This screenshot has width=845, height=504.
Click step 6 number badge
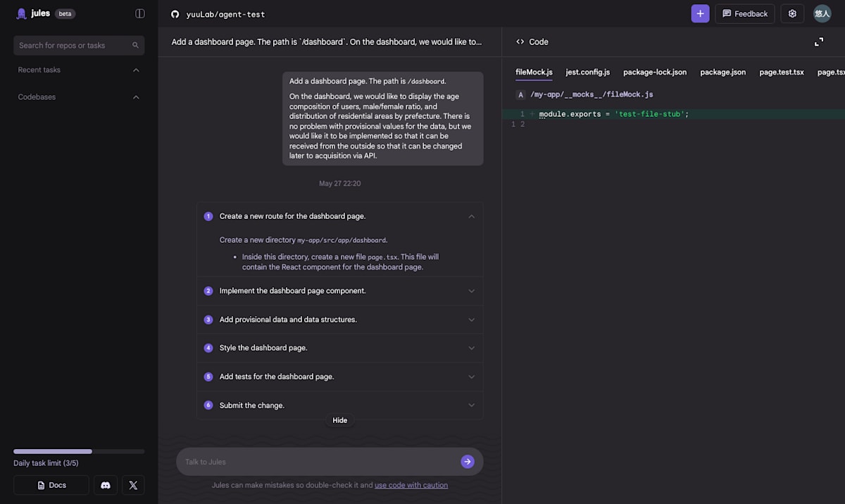point(208,405)
